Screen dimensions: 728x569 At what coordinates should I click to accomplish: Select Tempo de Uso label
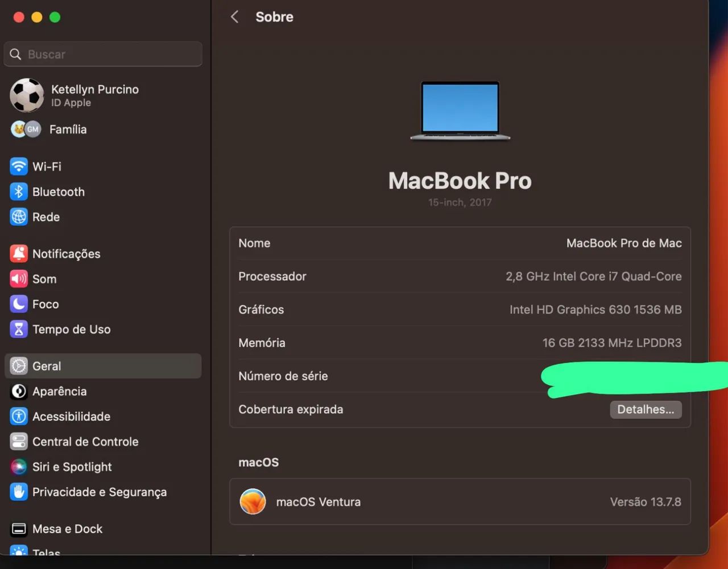point(72,329)
